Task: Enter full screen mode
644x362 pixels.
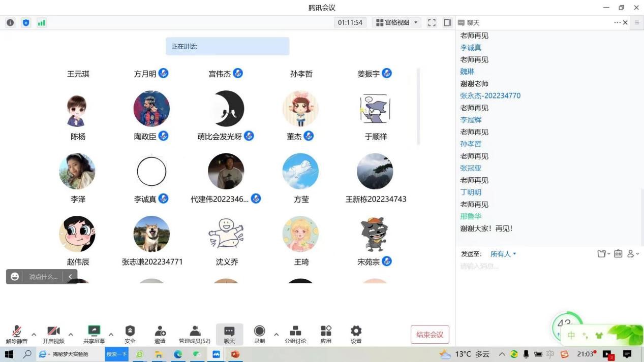Action: pos(432,23)
